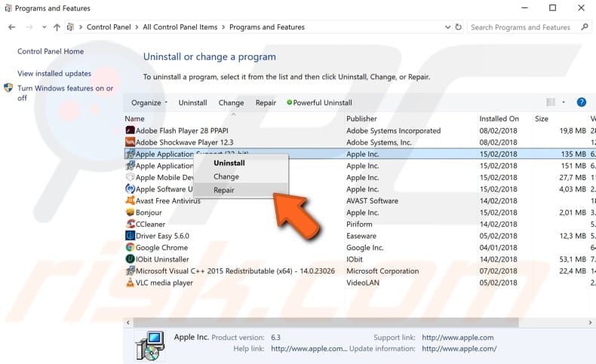The image size is (596, 364).
Task: Click the scrollbar left arrow
Action: click(128, 323)
